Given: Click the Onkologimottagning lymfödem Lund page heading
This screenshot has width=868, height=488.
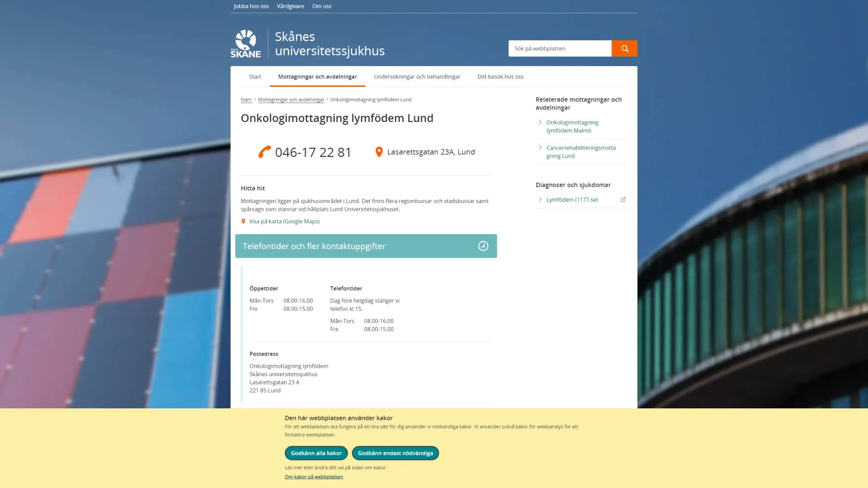Looking at the screenshot, I should click(x=337, y=118).
